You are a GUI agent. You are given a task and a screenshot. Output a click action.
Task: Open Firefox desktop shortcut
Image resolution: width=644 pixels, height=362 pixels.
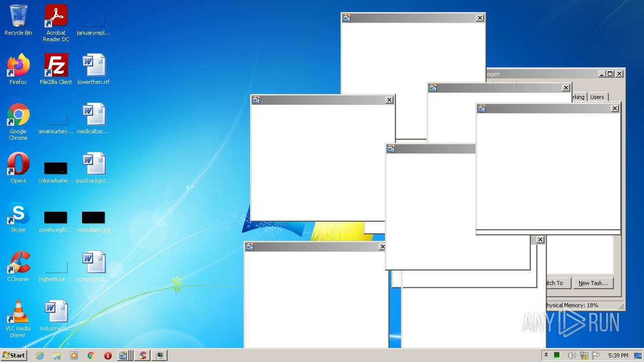pos(18,69)
